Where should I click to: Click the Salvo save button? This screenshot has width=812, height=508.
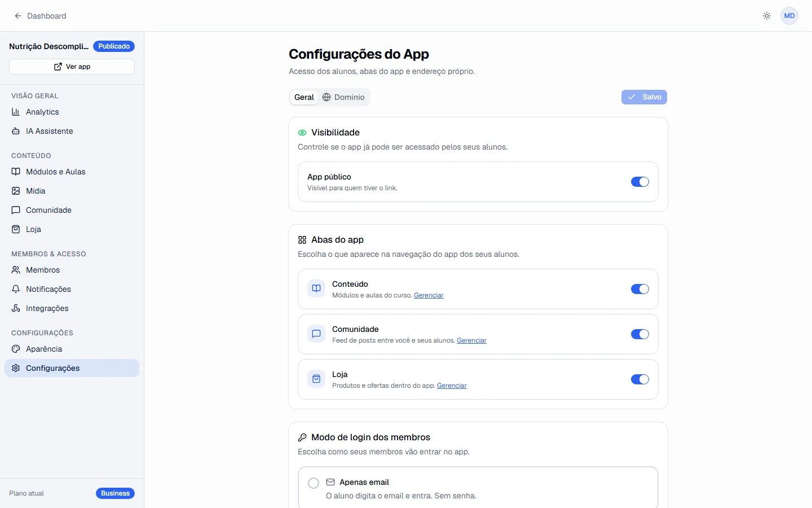(644, 97)
